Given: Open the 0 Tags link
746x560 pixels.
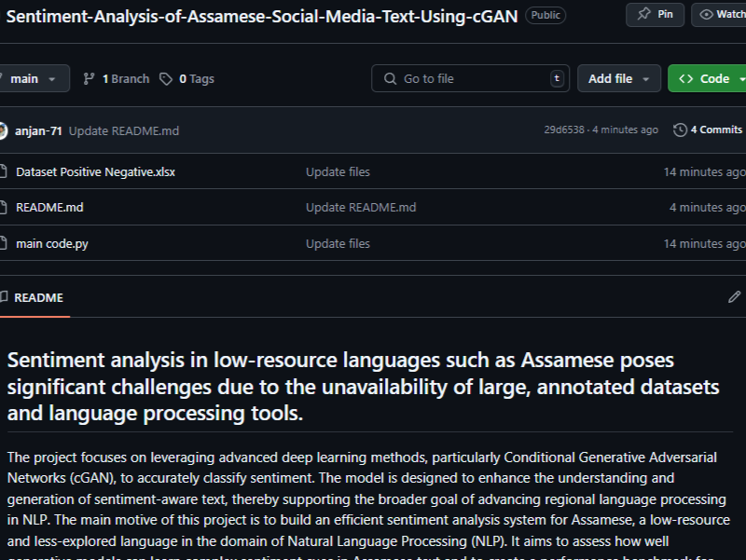Looking at the screenshot, I should tap(187, 79).
